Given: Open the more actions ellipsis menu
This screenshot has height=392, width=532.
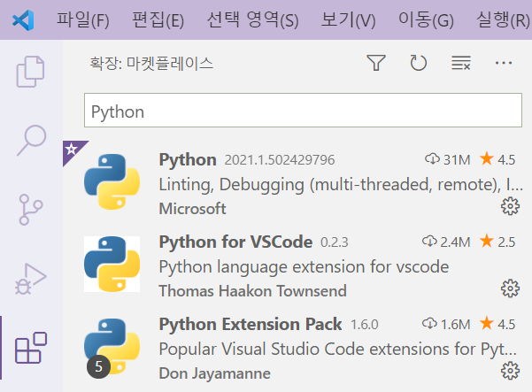Looking at the screenshot, I should [x=504, y=63].
